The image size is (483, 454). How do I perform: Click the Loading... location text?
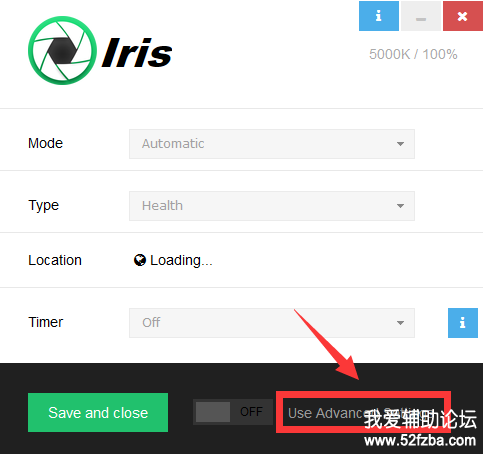click(x=181, y=260)
